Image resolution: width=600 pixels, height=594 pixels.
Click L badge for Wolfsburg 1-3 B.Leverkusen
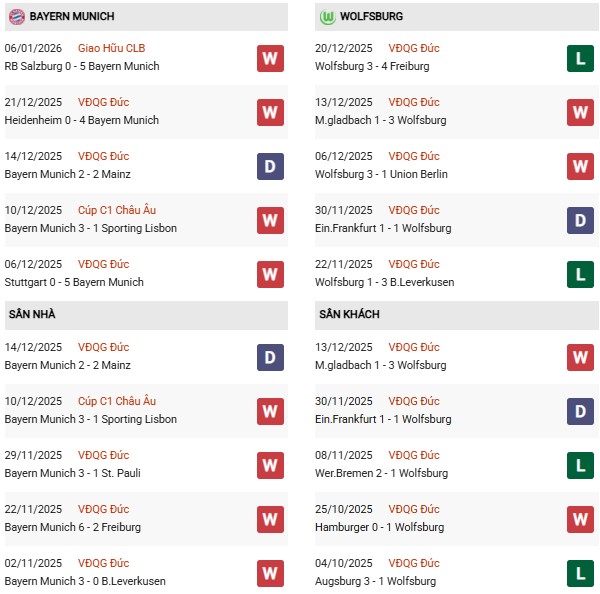point(580,274)
